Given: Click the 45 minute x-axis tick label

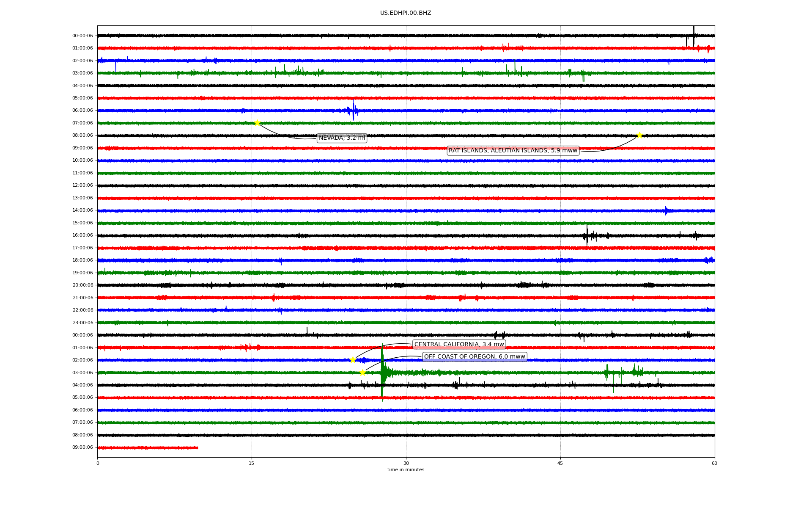Looking at the screenshot, I should pyautogui.click(x=560, y=463).
